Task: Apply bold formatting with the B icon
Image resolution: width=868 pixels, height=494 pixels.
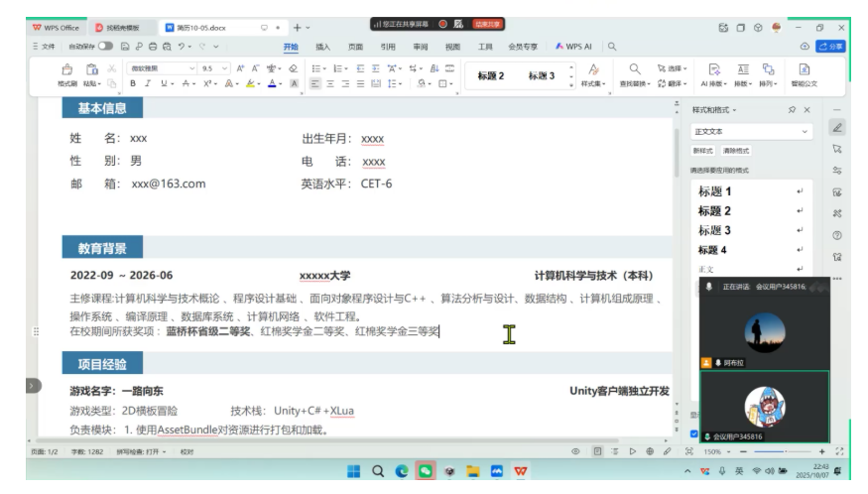Action: point(133,83)
